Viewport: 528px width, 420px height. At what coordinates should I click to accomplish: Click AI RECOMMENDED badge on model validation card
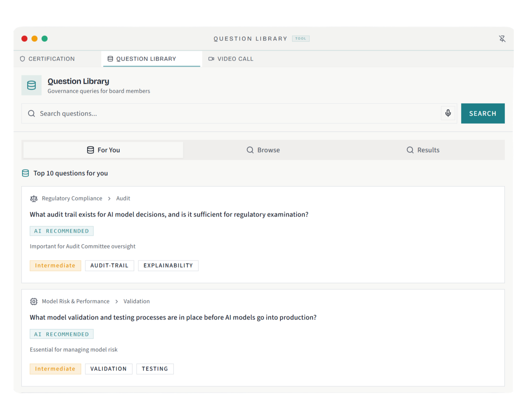pyautogui.click(x=62, y=334)
